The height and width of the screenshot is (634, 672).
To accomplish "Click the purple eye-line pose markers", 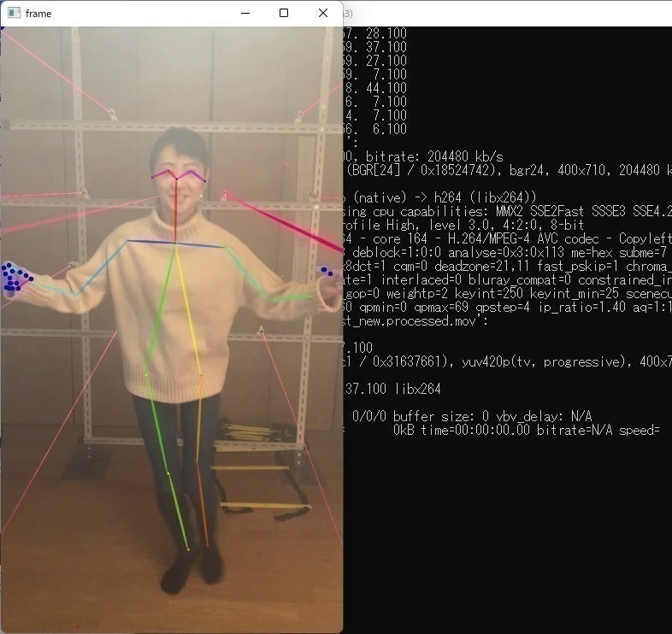I will [x=179, y=175].
